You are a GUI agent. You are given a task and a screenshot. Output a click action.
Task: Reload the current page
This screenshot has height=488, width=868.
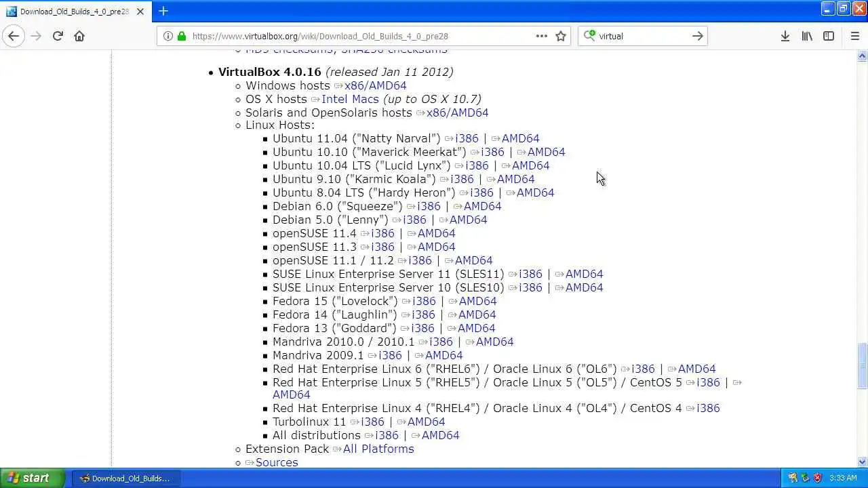[58, 36]
